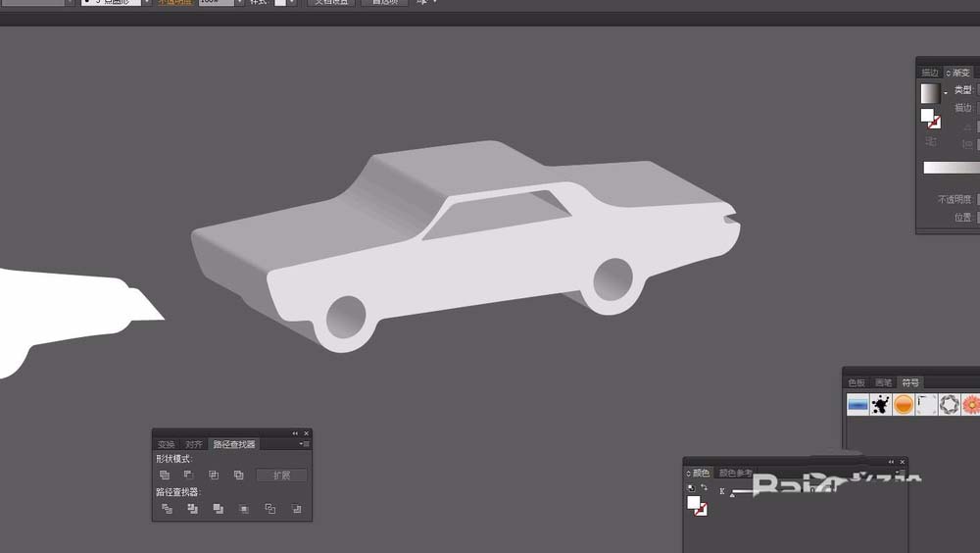Collapse the Color panel with double-arrow

(891, 462)
